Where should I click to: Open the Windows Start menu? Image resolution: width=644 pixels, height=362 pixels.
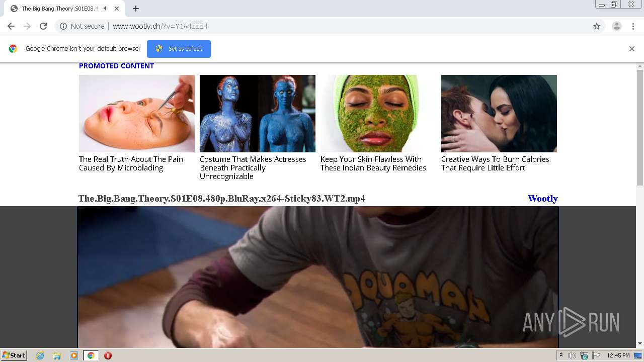pos(14,355)
